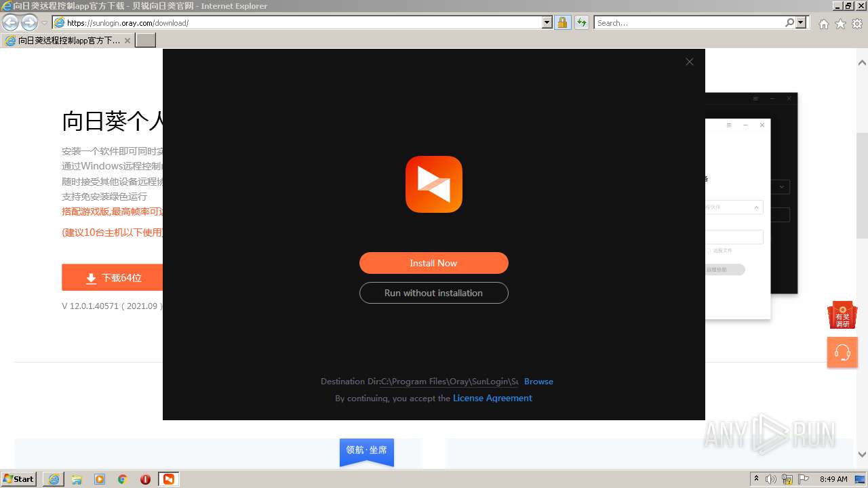Open the File Explorer taskbar icon
Image resolution: width=868 pixels, height=488 pixels.
[77, 479]
